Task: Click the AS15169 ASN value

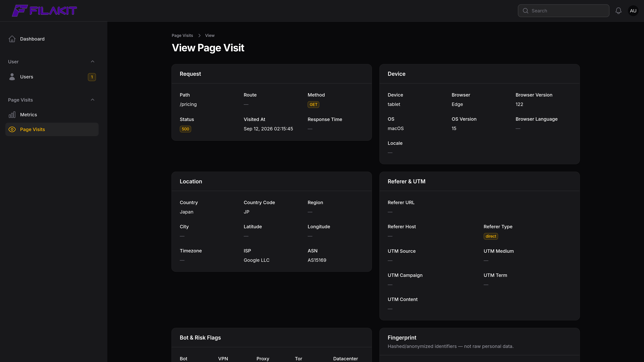Action: click(317, 260)
